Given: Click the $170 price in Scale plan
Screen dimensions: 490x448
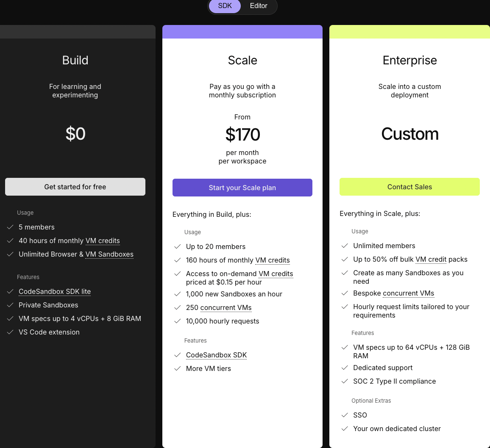Looking at the screenshot, I should [242, 135].
